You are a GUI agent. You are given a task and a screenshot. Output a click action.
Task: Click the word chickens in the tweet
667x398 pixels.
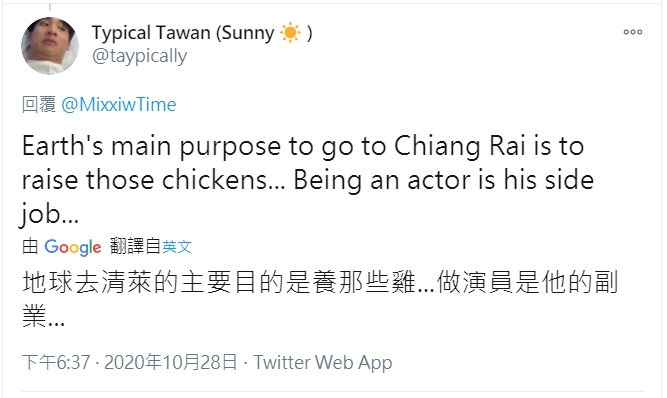[x=215, y=180]
